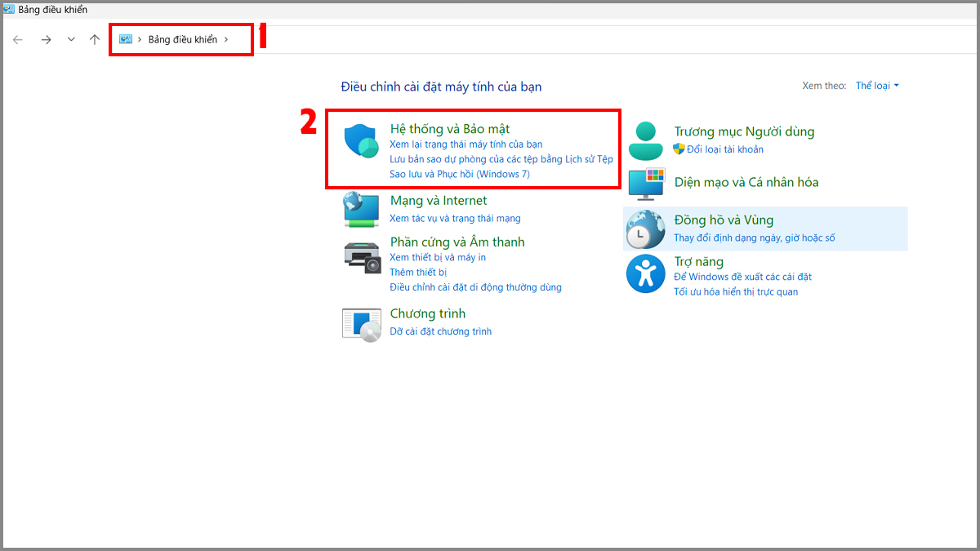The image size is (980, 551).
Task: Select Bảng điều khiển breadcrumb text
Action: (x=183, y=39)
